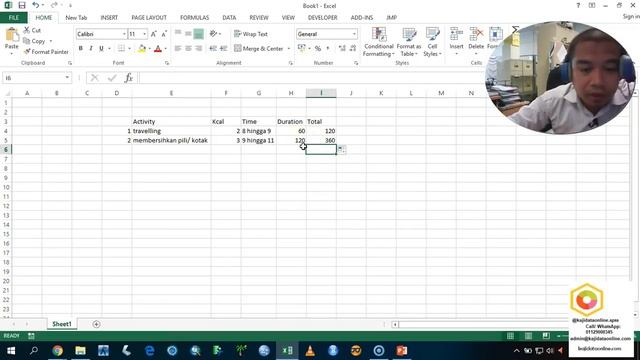Select the Sheet1 tab
The width and height of the screenshot is (640, 360).
coord(62,324)
